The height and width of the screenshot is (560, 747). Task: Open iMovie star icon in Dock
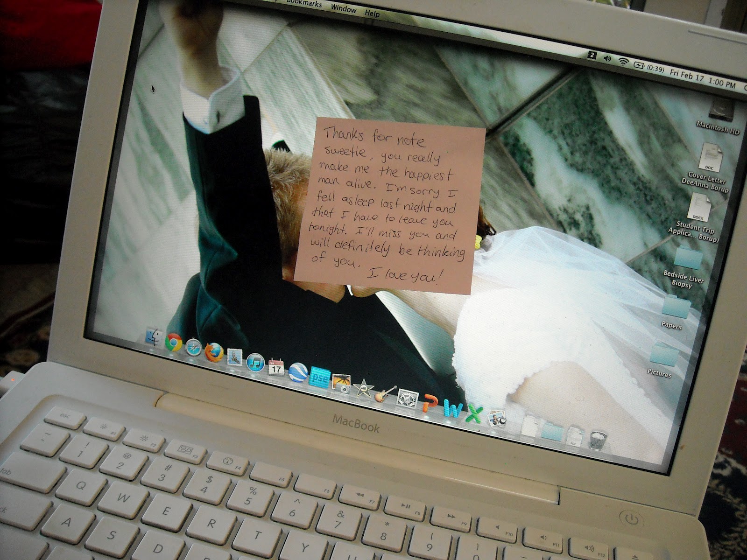pos(363,388)
